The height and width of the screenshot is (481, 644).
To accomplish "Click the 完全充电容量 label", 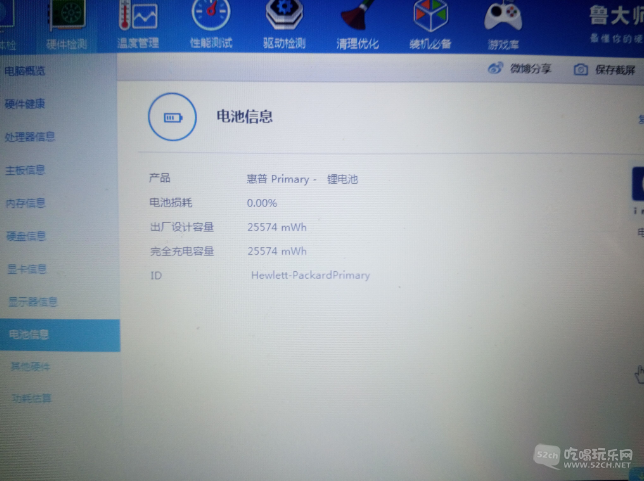I will tap(182, 251).
